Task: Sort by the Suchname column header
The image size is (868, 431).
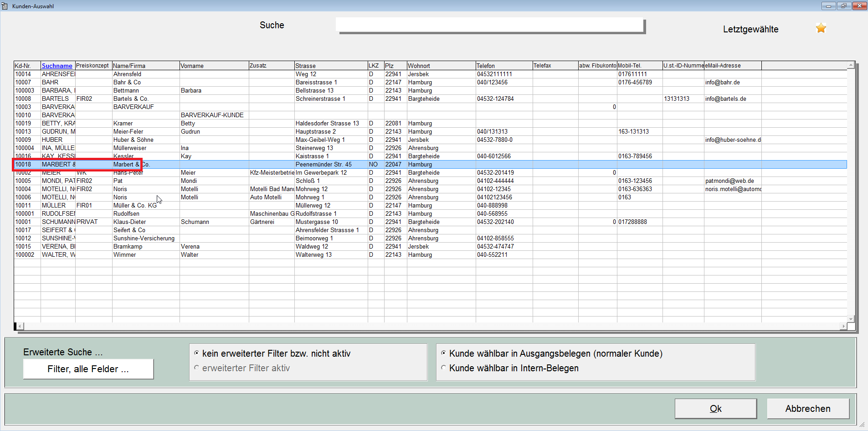Action: click(x=57, y=66)
